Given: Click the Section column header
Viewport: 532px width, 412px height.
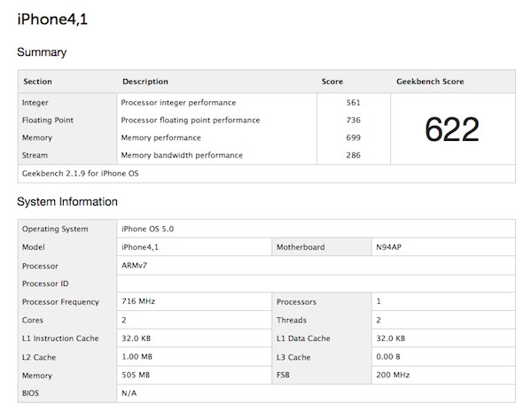Looking at the screenshot, I should click(37, 82).
